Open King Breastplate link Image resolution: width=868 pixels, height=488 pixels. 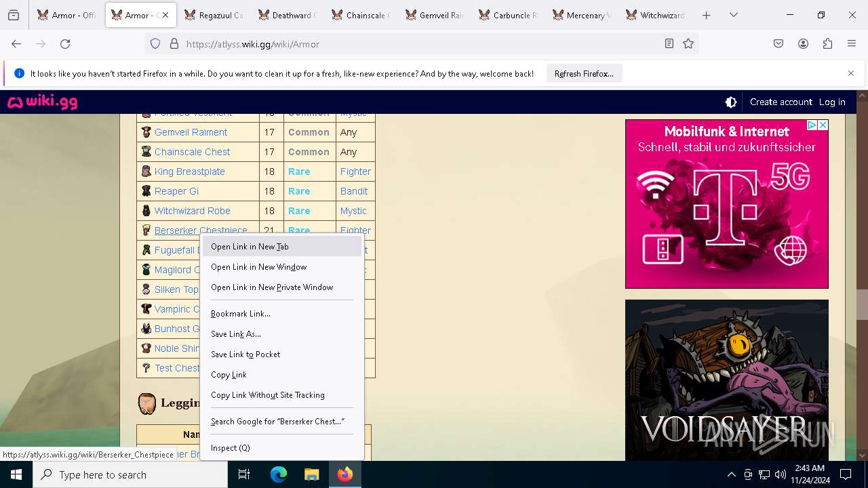click(x=189, y=171)
